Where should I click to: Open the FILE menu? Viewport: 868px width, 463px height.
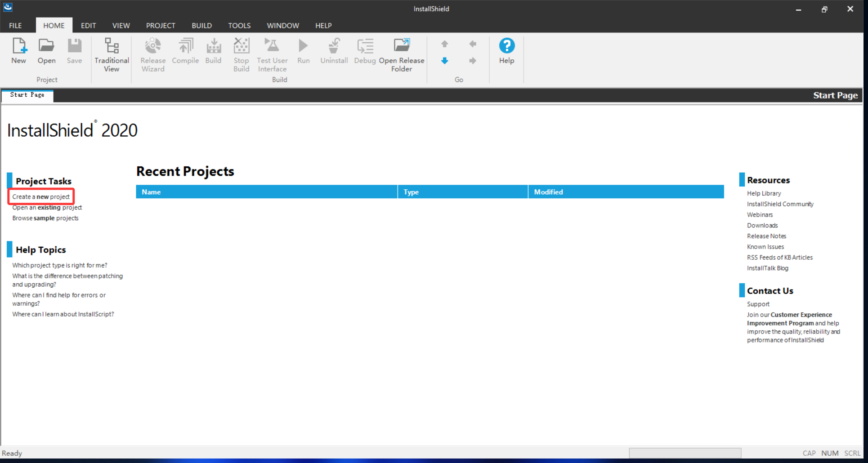15,26
